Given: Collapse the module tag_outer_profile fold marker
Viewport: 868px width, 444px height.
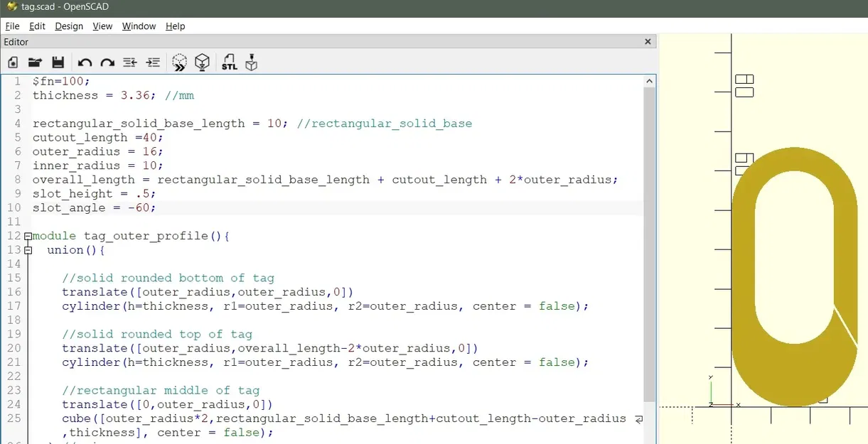Looking at the screenshot, I should point(28,236).
